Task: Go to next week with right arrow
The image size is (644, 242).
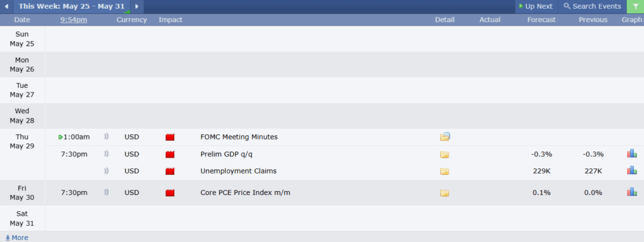Action: tap(136, 6)
